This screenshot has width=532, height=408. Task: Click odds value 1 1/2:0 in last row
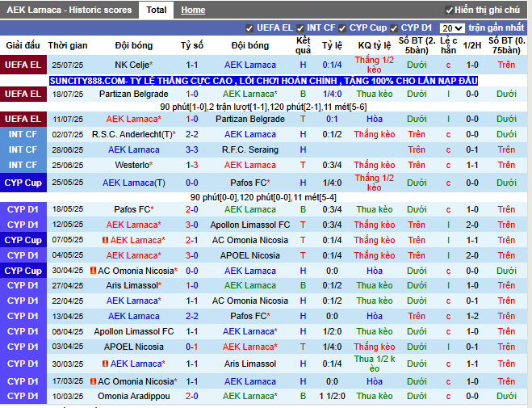[x=332, y=396]
